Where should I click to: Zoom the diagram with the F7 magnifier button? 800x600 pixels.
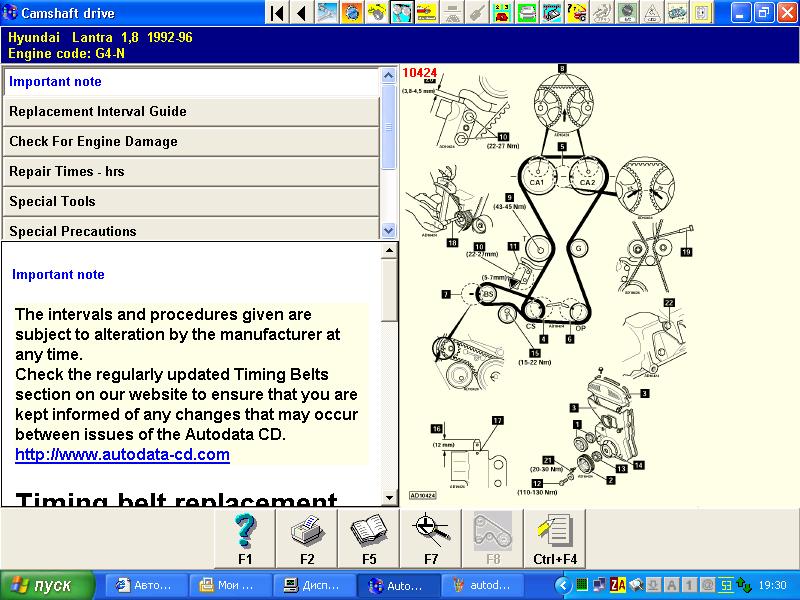tap(431, 539)
